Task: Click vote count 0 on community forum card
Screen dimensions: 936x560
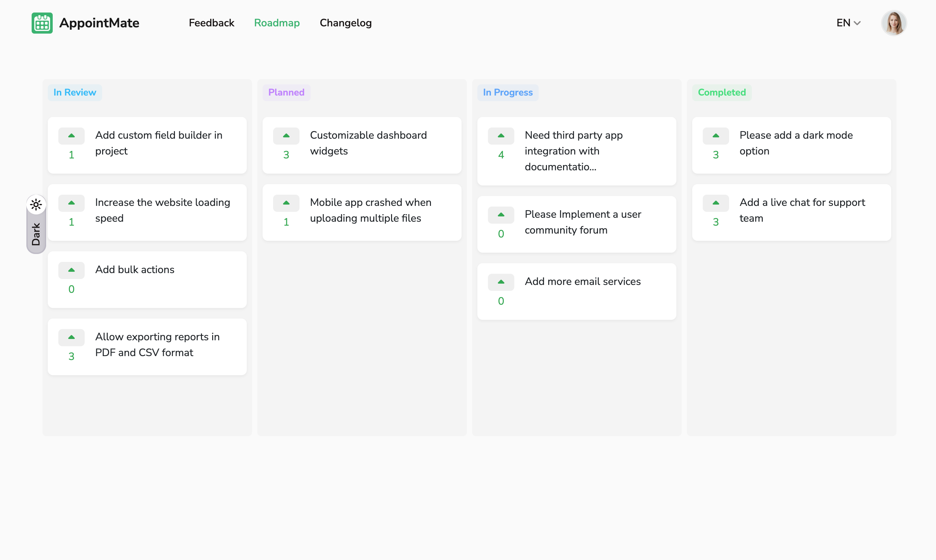Action: pyautogui.click(x=501, y=234)
